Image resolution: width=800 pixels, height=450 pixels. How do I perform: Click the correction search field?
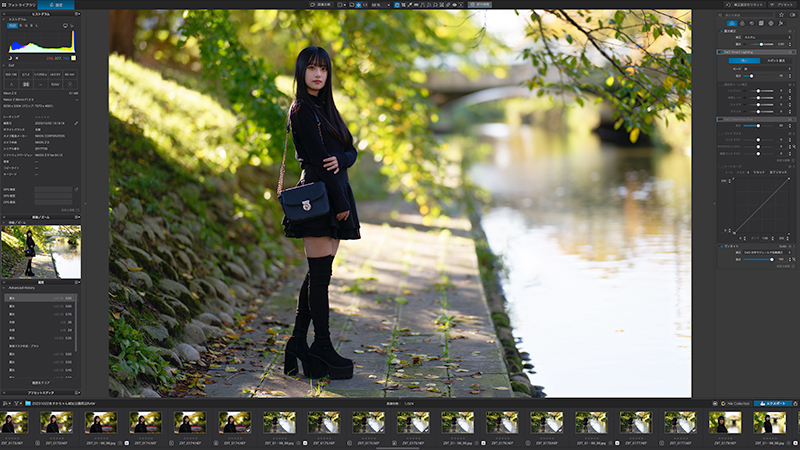pyautogui.click(x=745, y=15)
